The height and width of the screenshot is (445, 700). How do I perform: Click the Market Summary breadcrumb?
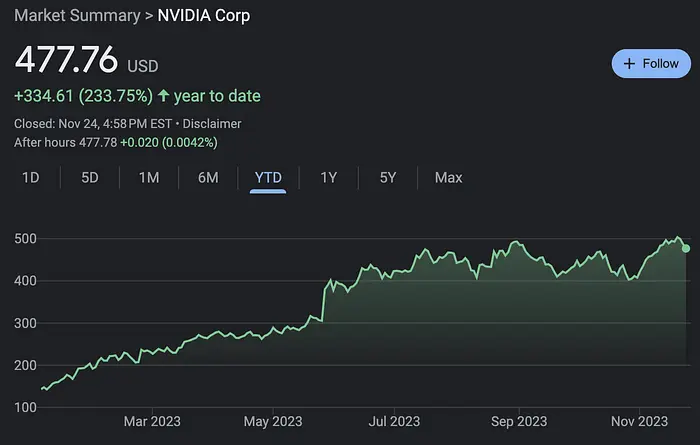click(x=77, y=16)
